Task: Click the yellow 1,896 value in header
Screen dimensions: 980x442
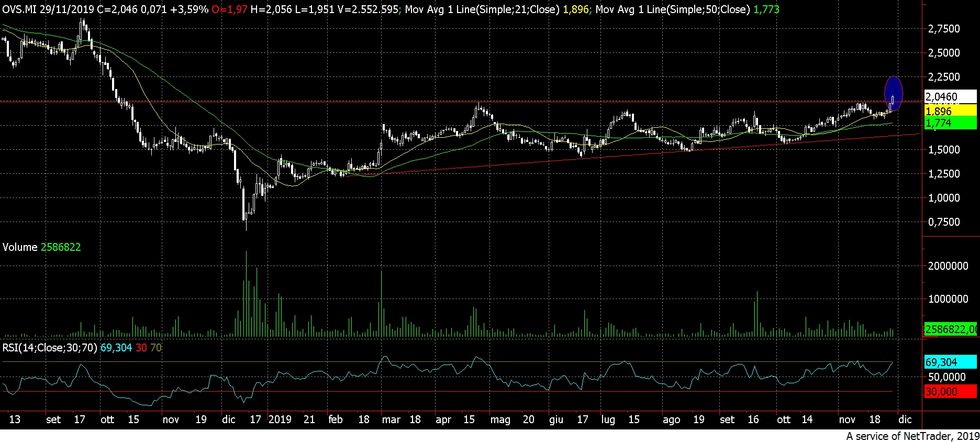Action: (576, 9)
